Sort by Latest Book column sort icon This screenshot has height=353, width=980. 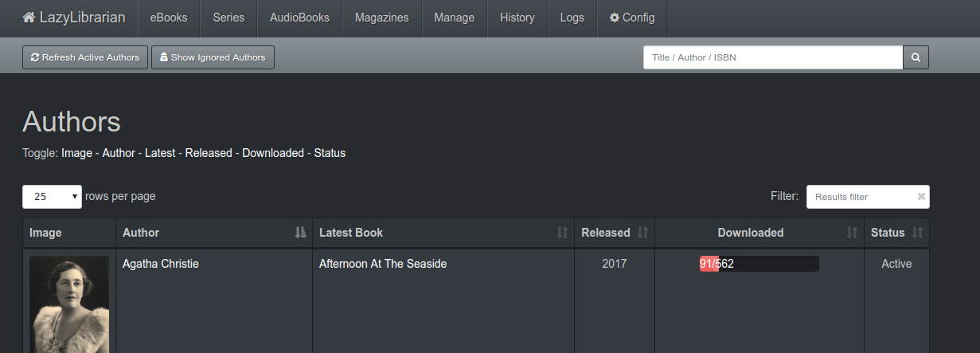coord(562,233)
